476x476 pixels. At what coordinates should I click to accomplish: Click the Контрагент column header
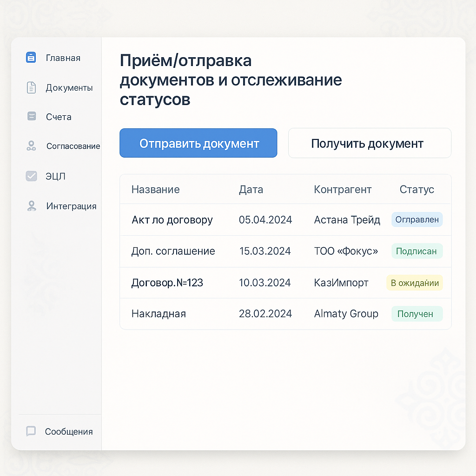(x=343, y=190)
